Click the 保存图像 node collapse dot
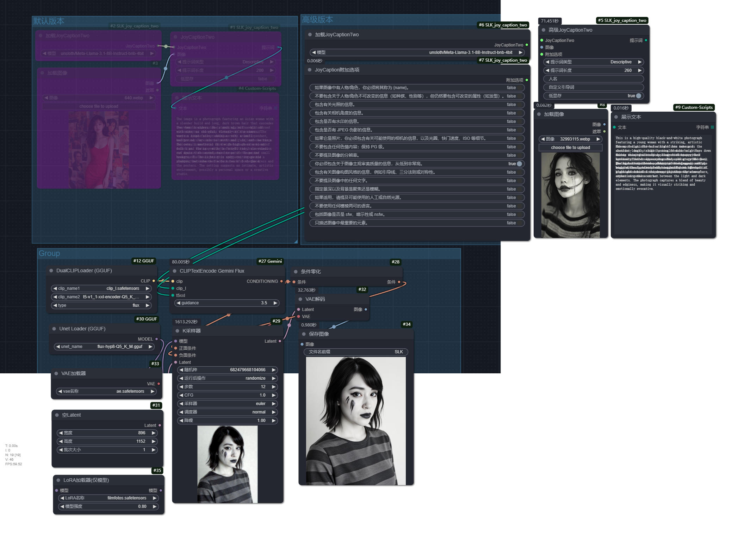Viewport: 751px width, 560px height. (304, 334)
